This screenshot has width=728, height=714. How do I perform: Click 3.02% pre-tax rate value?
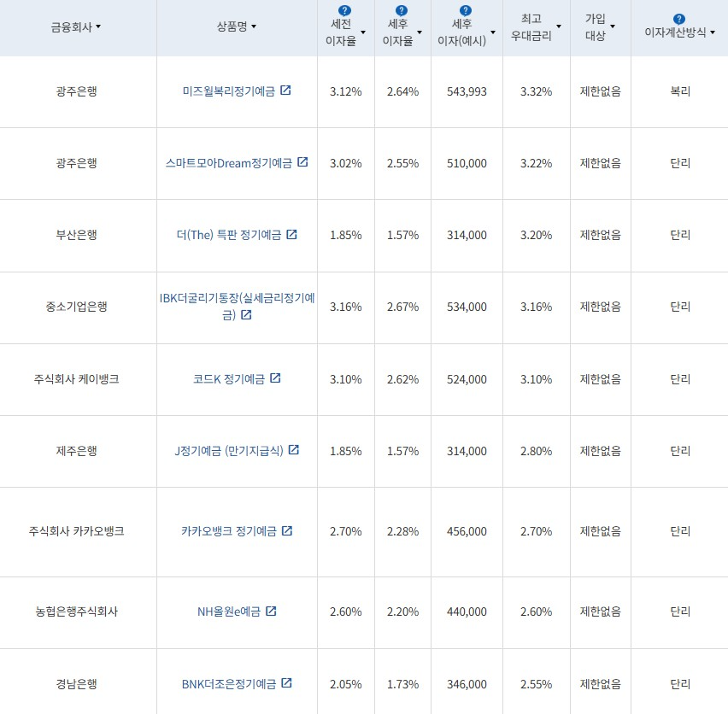346,163
